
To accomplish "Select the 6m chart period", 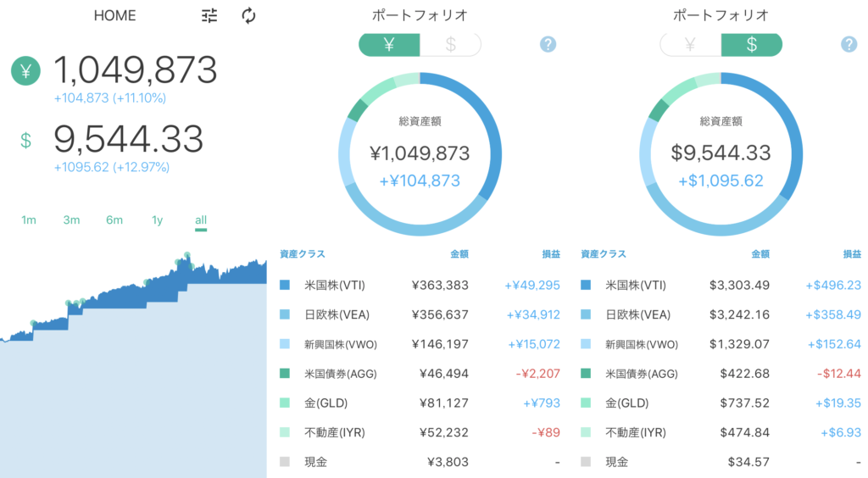I will (x=114, y=220).
